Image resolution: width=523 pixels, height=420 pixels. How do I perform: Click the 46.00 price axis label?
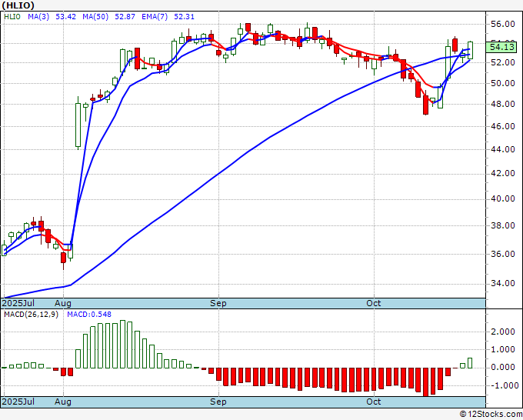502,126
